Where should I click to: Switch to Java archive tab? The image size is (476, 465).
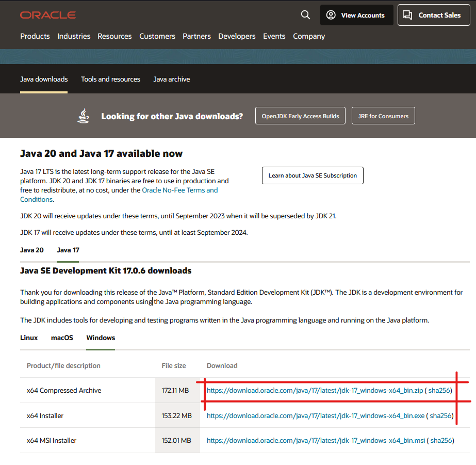pyautogui.click(x=171, y=79)
